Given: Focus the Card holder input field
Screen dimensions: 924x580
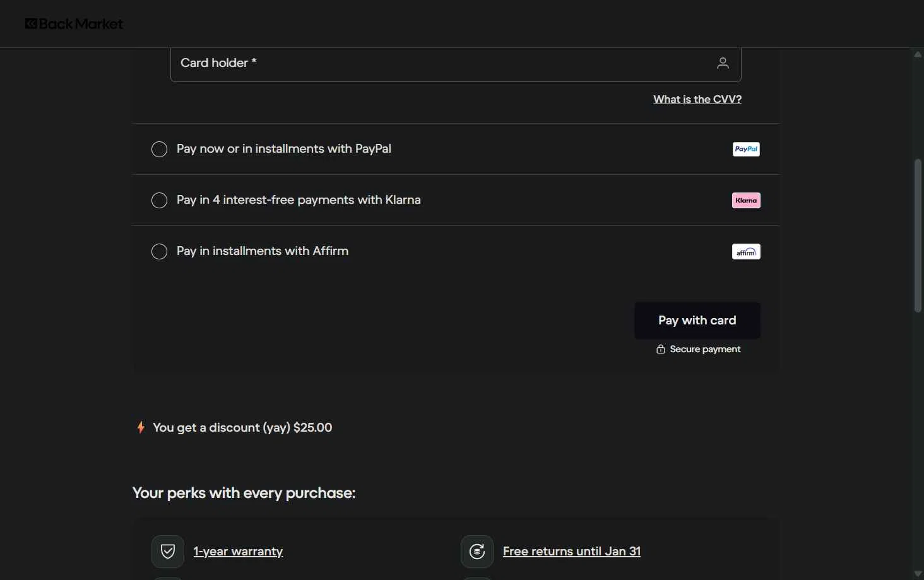Looking at the screenshot, I should click(456, 64).
